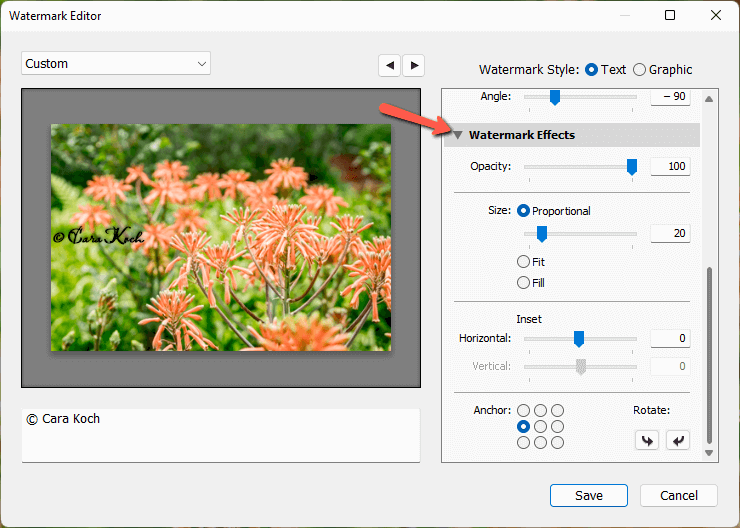Click the Watermark Effects header text
Image resolution: width=740 pixels, height=528 pixels.
click(521, 135)
